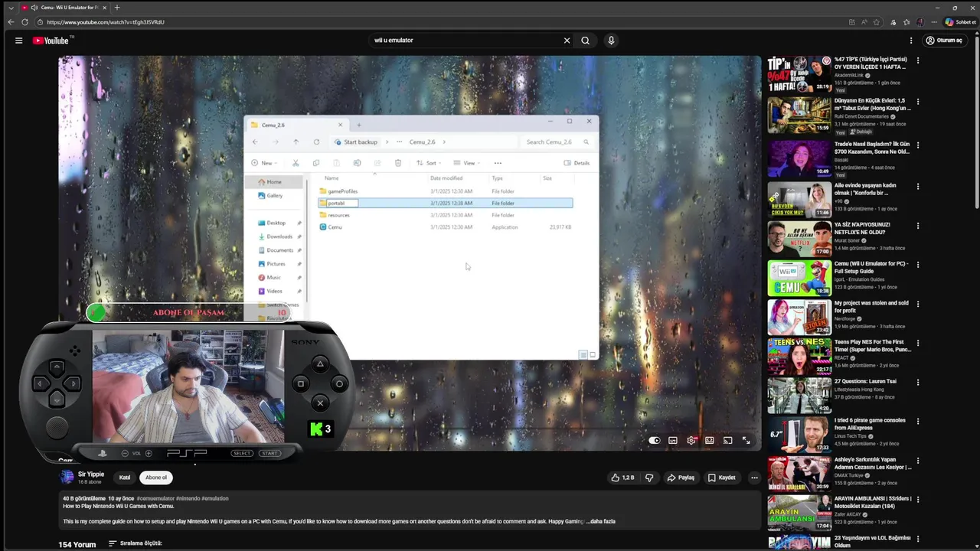Go back with the browser back arrow
Image resolution: width=980 pixels, height=551 pixels.
(x=11, y=22)
